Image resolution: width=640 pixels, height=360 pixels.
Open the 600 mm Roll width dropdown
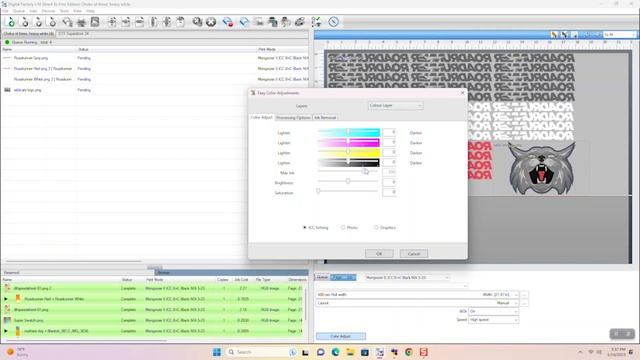pyautogui.click(x=417, y=295)
